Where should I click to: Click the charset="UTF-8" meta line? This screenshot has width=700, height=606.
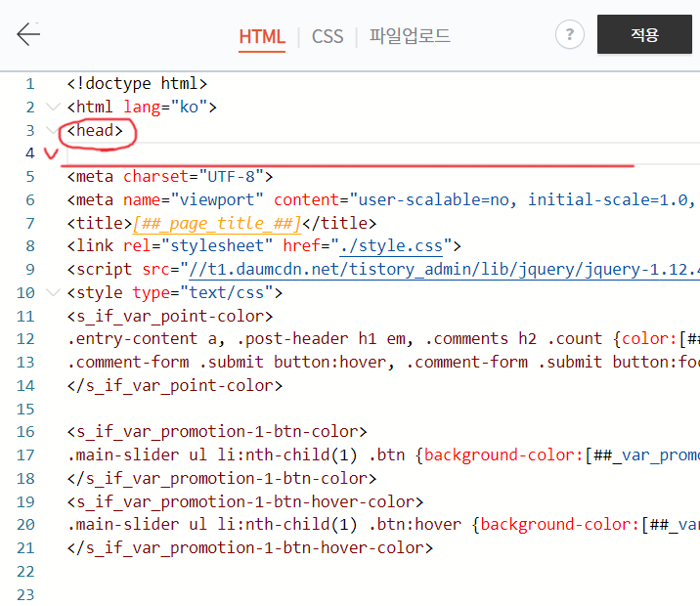click(170, 177)
